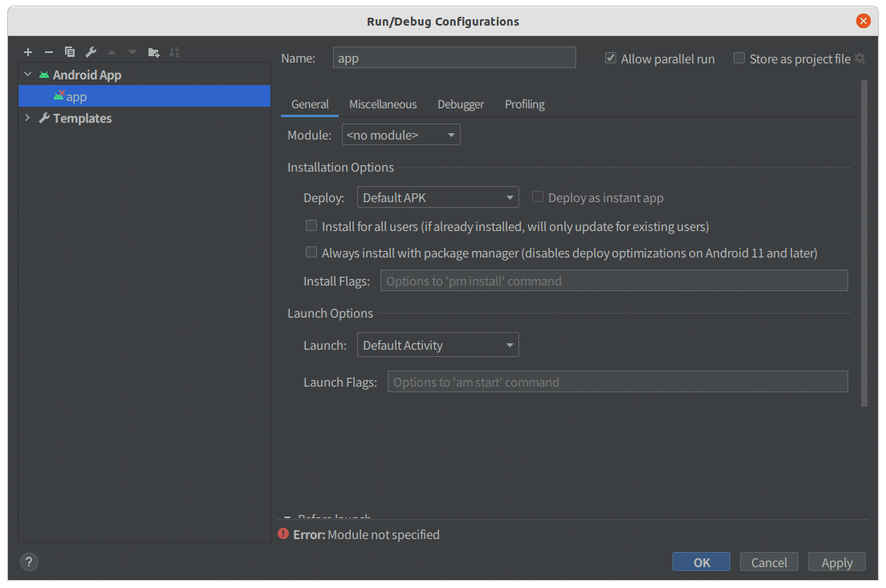Copy configuration with the duplicate icon
Viewport: 886px width, 588px height.
(70, 52)
